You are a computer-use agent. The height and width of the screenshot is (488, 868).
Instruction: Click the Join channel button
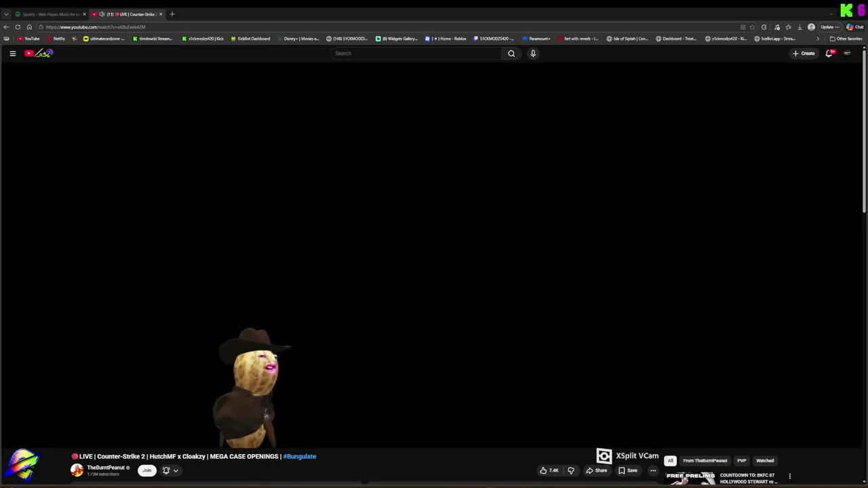click(x=146, y=470)
